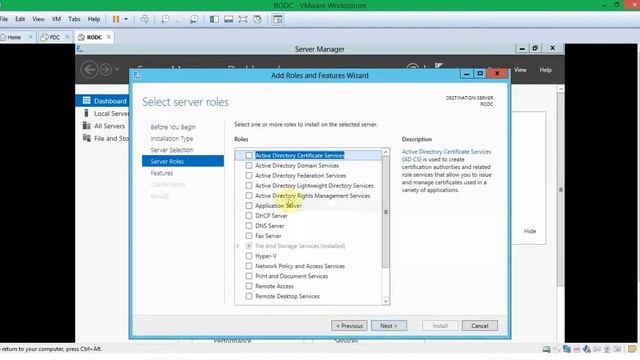Click the Unity mode toolbar icon
This screenshot has width=640, height=360.
pos(257,19)
